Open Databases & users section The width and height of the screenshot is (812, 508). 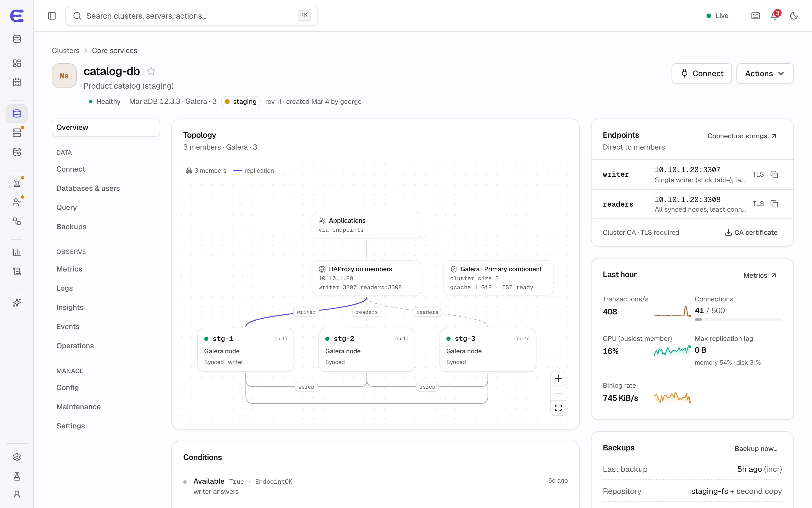pos(88,188)
